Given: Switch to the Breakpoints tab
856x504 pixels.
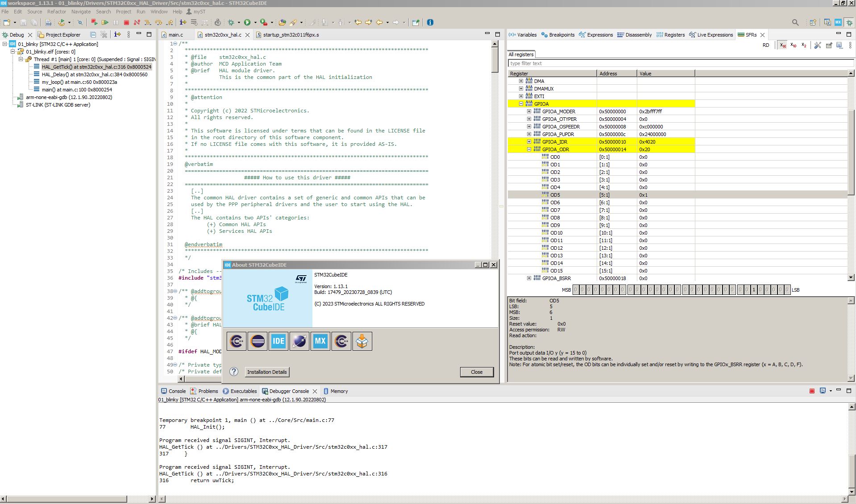Looking at the screenshot, I should [x=558, y=35].
